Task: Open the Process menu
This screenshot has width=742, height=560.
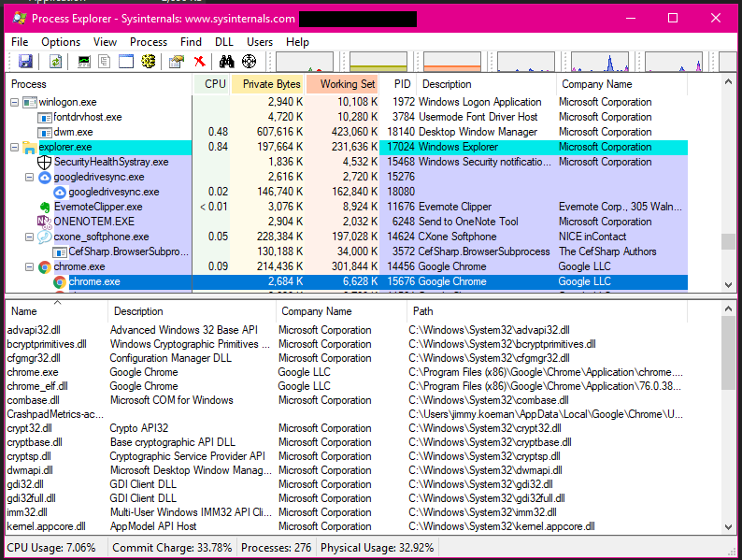Action: click(149, 42)
